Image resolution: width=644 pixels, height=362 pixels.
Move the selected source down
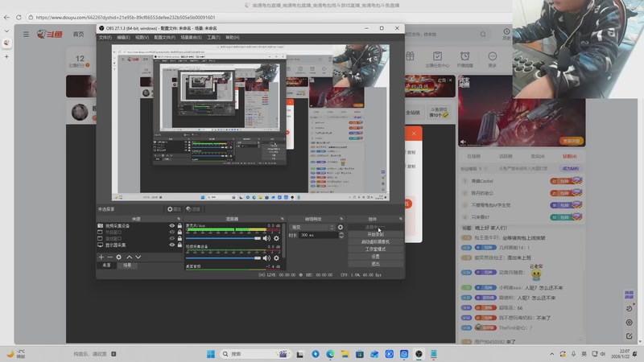(x=138, y=257)
